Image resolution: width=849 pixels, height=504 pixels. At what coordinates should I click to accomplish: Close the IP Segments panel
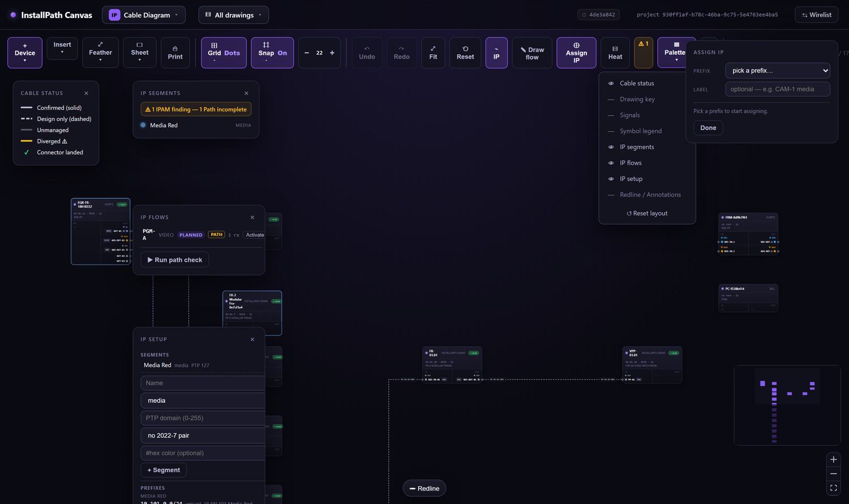click(x=246, y=93)
